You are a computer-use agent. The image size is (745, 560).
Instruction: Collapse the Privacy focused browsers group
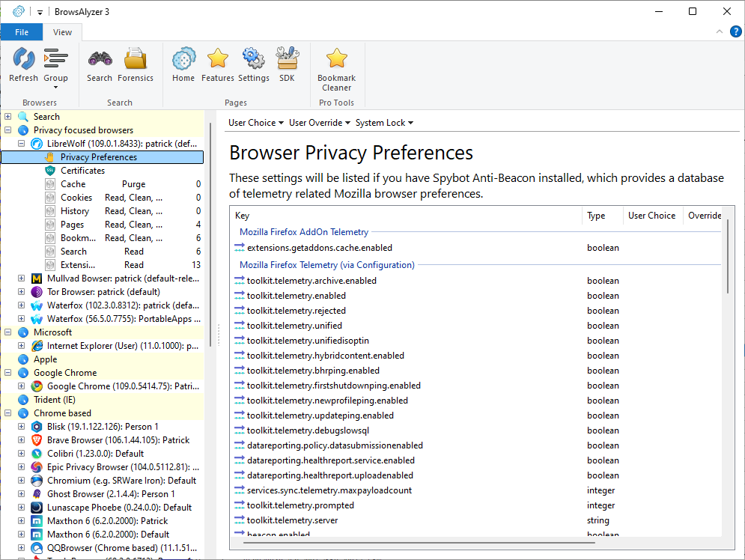point(8,130)
